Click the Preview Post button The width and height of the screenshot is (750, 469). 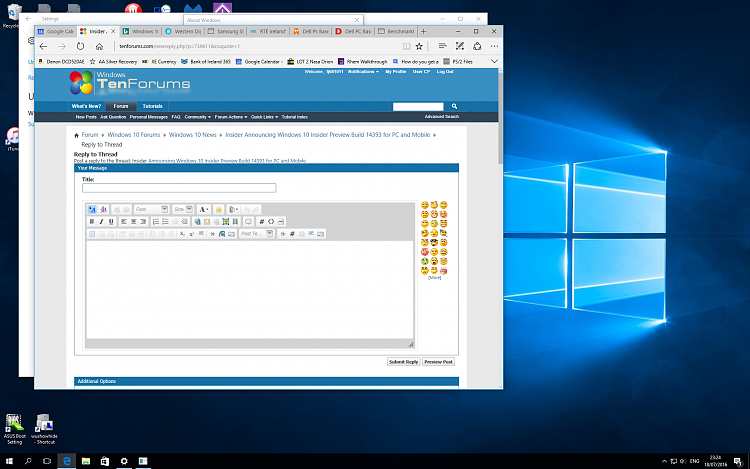coord(438,362)
